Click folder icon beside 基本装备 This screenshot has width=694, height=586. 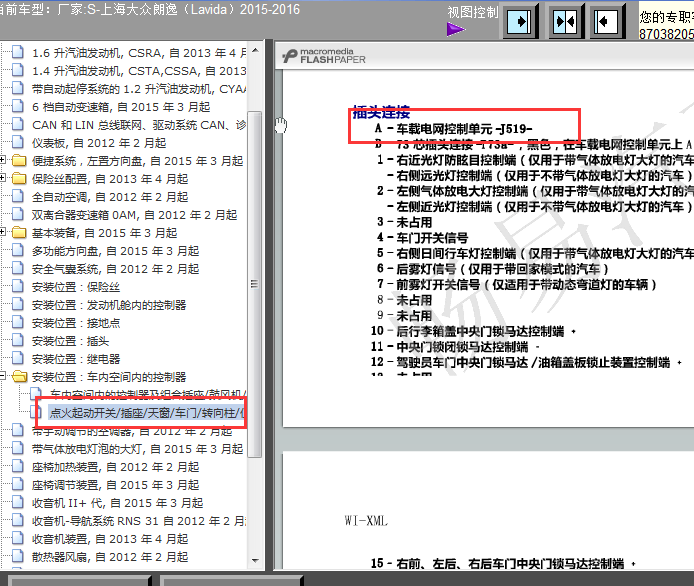19,232
